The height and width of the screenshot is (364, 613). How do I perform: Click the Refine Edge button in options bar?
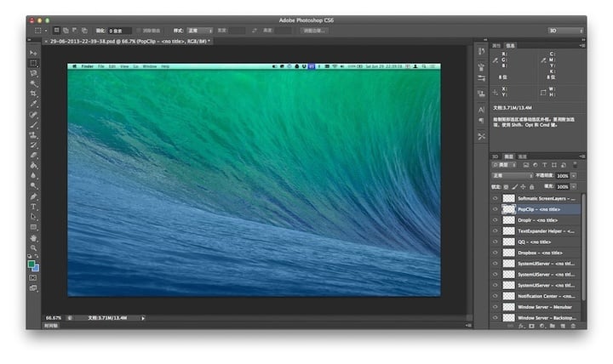(314, 30)
